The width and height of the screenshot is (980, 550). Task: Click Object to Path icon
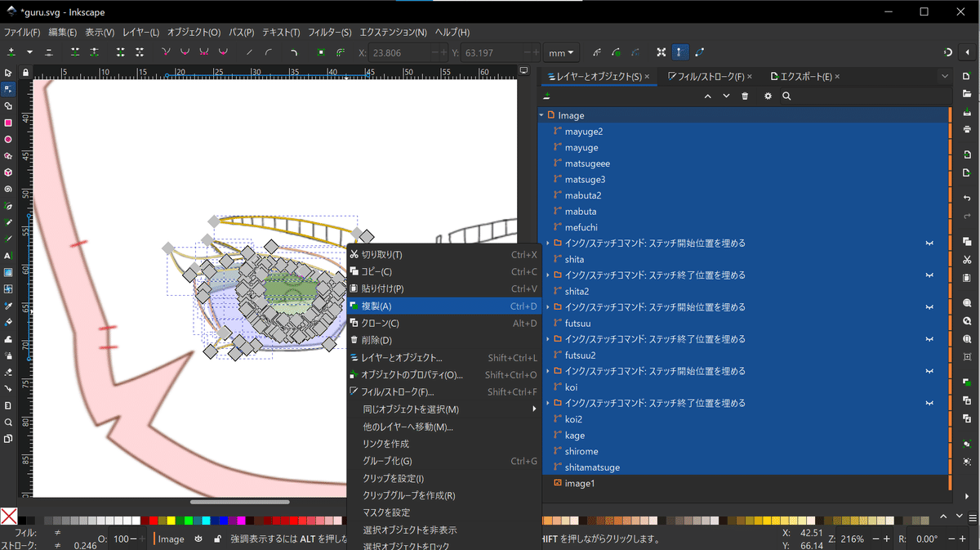click(x=321, y=52)
